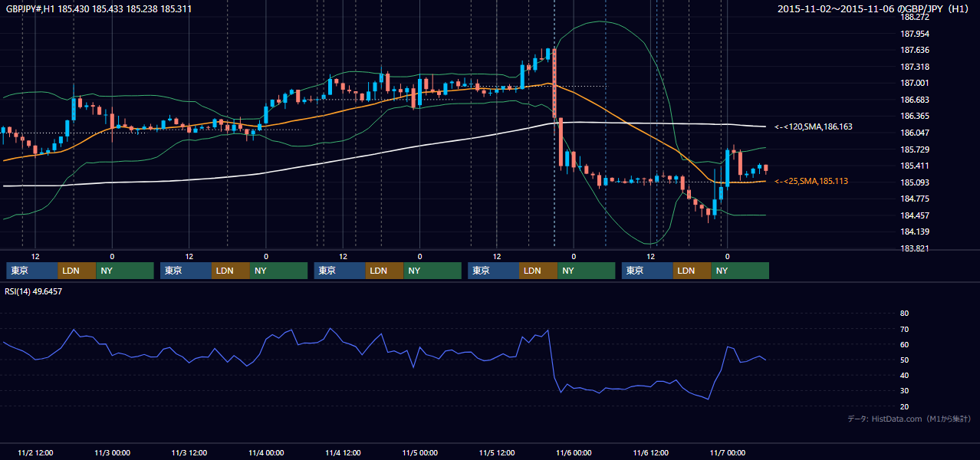Click the RSI scale value 40
Image resolution: width=980 pixels, height=460 pixels.
click(904, 376)
